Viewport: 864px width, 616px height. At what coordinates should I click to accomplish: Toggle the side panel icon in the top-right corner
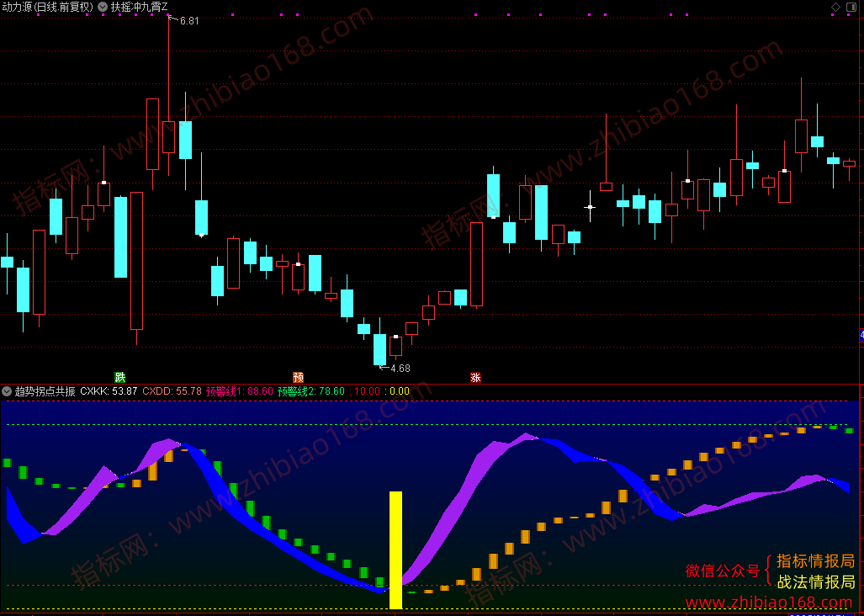point(852,8)
